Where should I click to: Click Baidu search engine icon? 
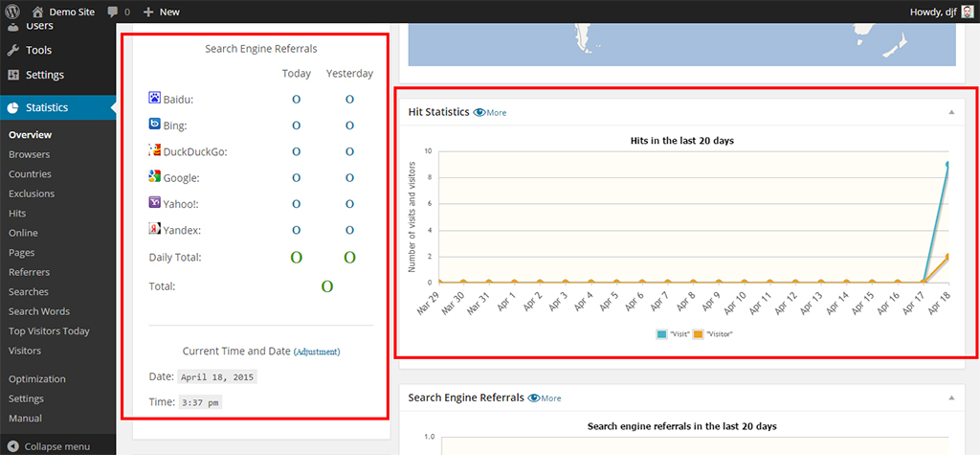(154, 98)
